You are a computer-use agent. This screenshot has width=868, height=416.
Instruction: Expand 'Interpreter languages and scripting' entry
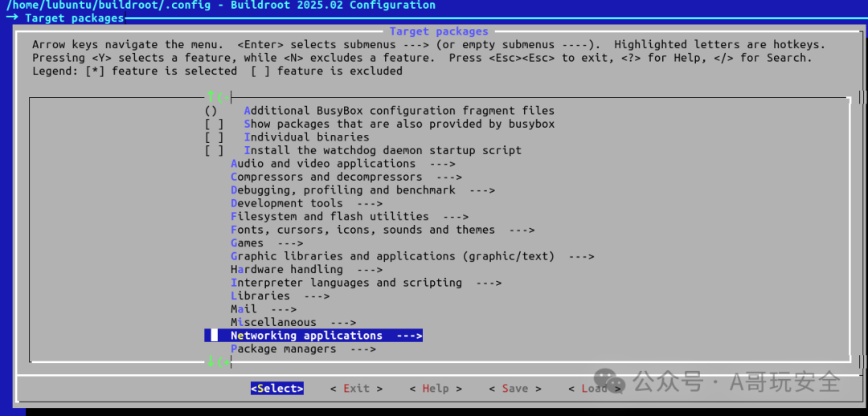pyautogui.click(x=366, y=283)
